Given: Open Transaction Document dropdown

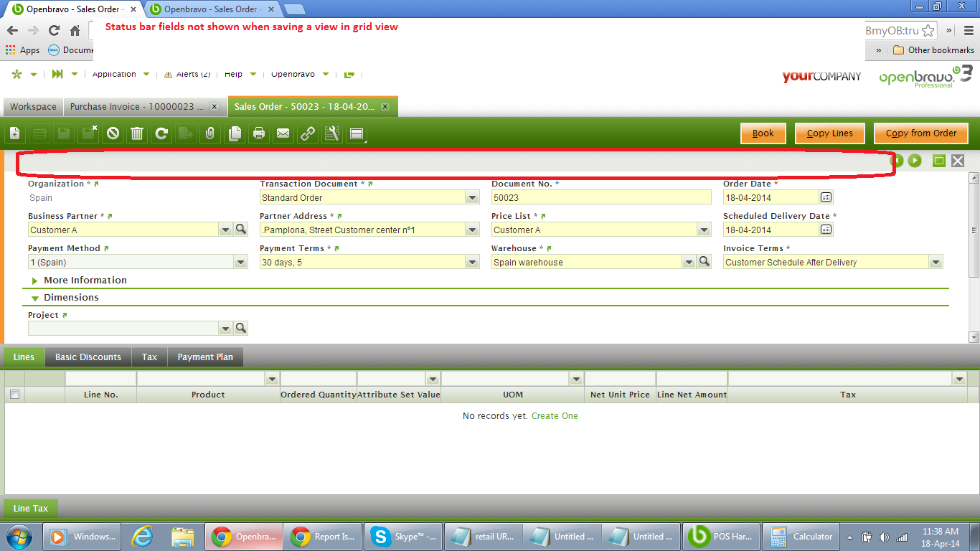Looking at the screenshot, I should (x=472, y=197).
